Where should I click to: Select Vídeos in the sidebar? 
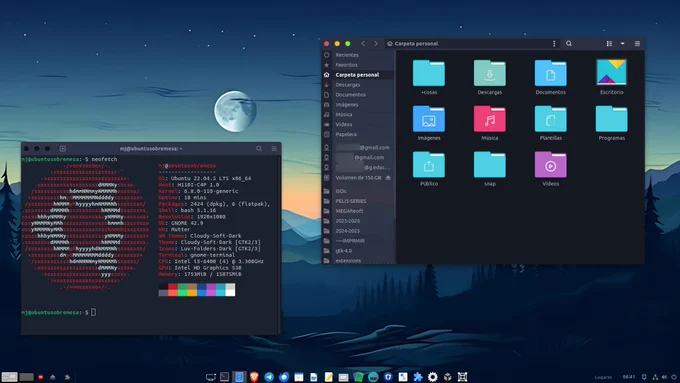coord(343,124)
